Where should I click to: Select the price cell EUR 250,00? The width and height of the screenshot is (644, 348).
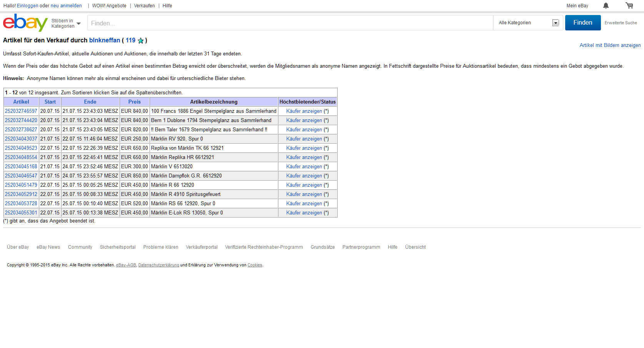pos(135,139)
